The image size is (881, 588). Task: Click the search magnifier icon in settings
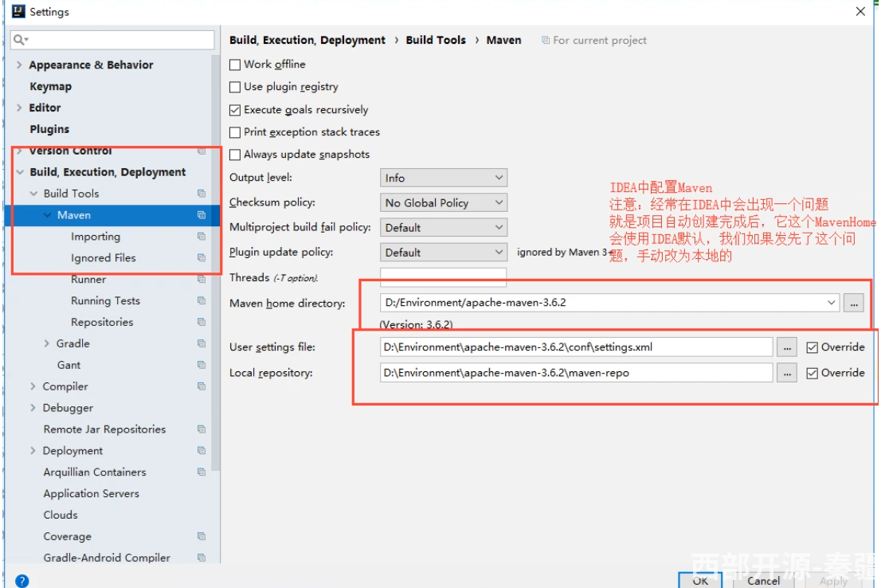(x=20, y=39)
